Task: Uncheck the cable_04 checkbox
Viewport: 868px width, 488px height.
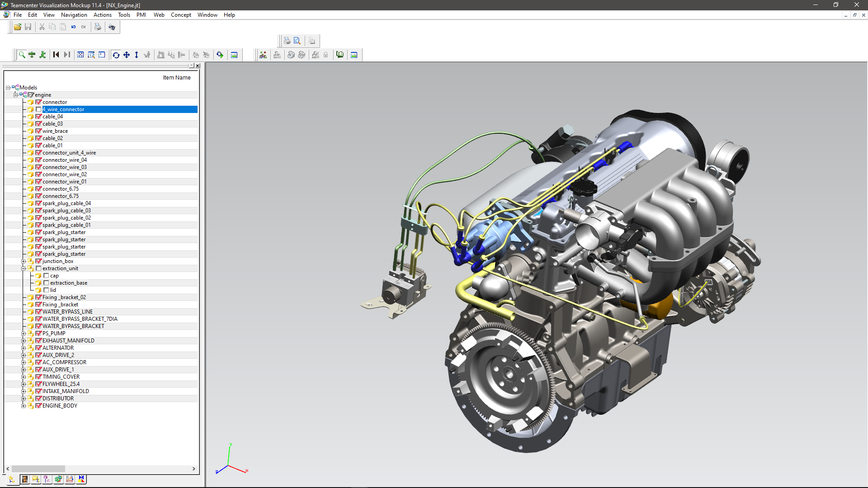Action: pos(38,116)
